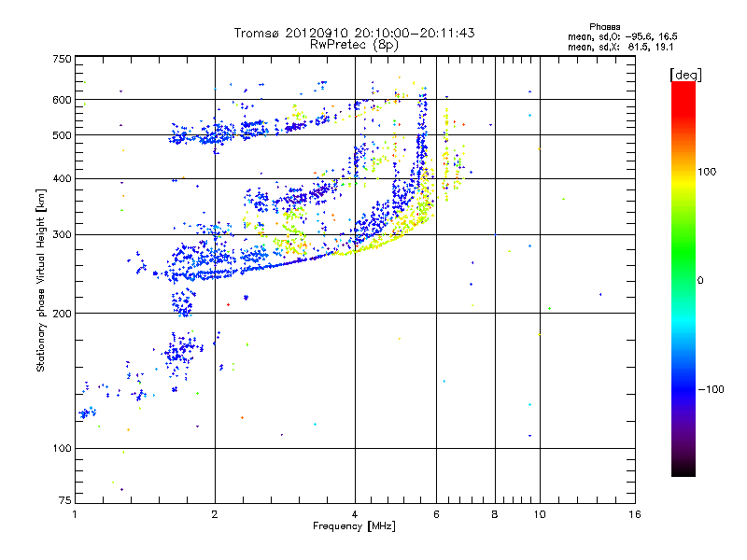Viewport: 747px width, 560px height.
Task: Click the y-axis label '750'
Action: 62,59
